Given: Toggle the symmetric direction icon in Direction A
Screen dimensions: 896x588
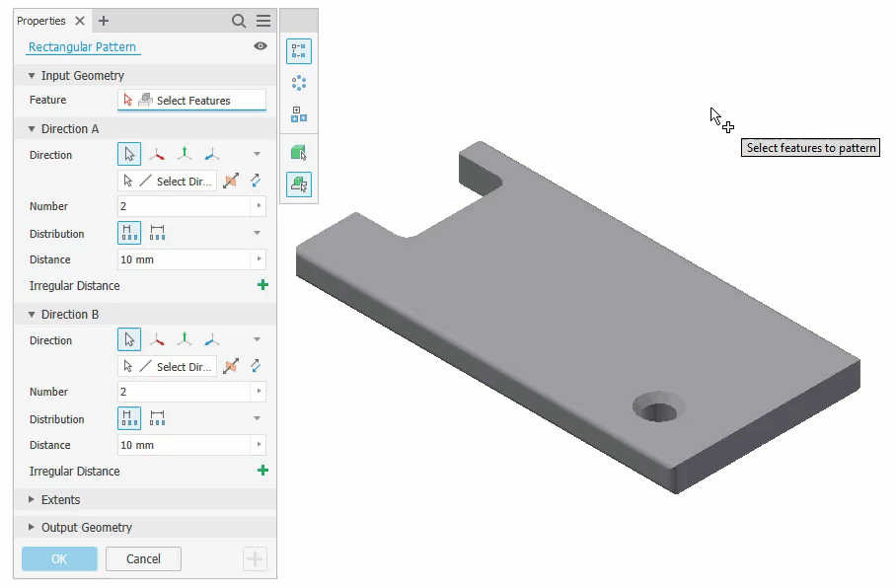Looking at the screenshot, I should (x=256, y=182).
